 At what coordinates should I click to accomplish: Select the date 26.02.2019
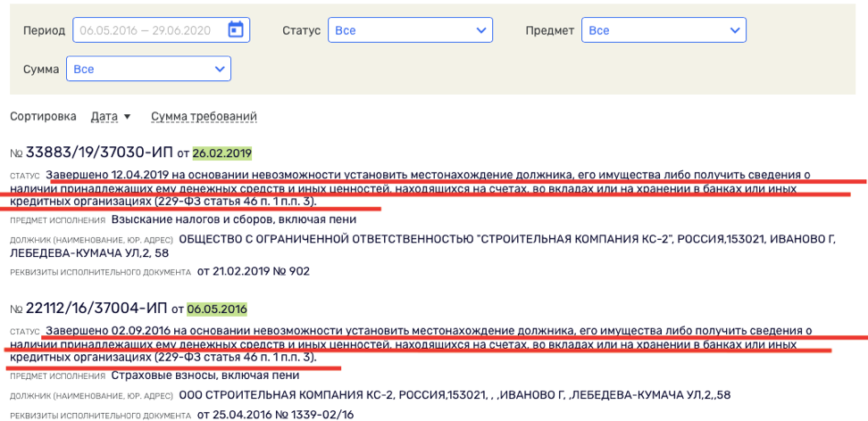[222, 153]
